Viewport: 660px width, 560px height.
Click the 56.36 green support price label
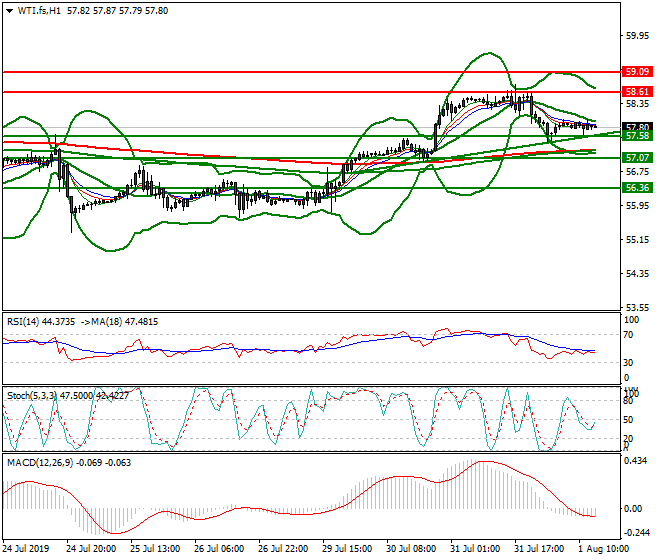tap(637, 187)
